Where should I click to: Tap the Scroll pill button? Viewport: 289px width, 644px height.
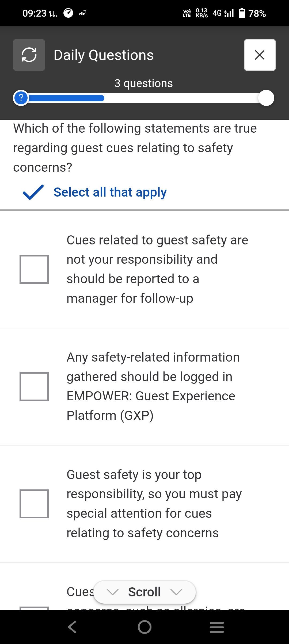[144, 592]
